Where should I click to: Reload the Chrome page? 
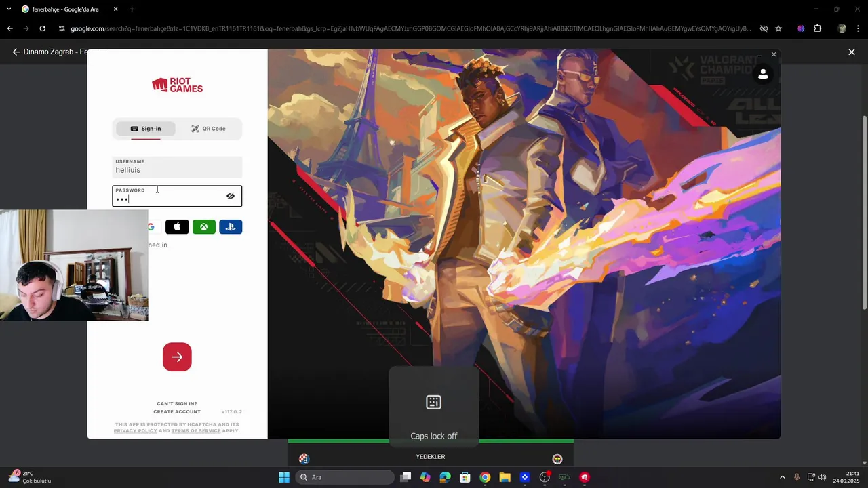[x=42, y=28]
